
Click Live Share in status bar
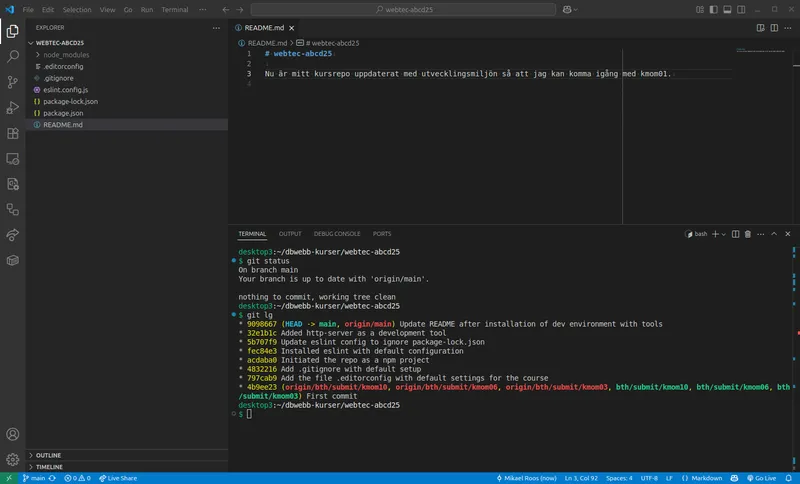[118, 478]
